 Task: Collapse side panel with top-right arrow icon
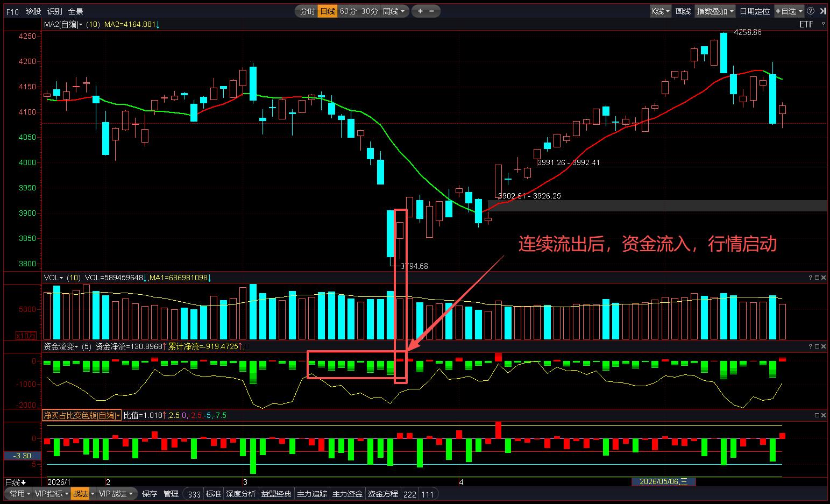822,11
